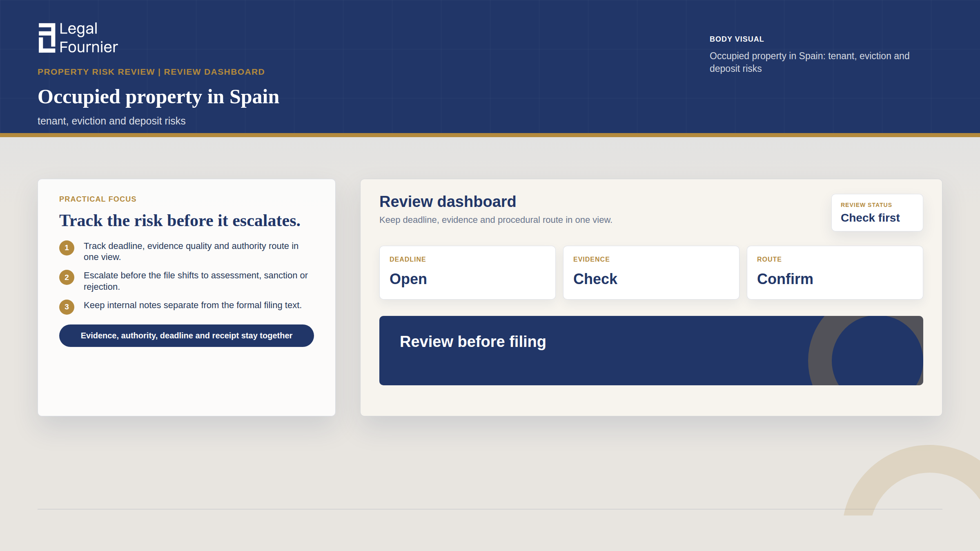Select the Route 'Confirm' card

835,273
